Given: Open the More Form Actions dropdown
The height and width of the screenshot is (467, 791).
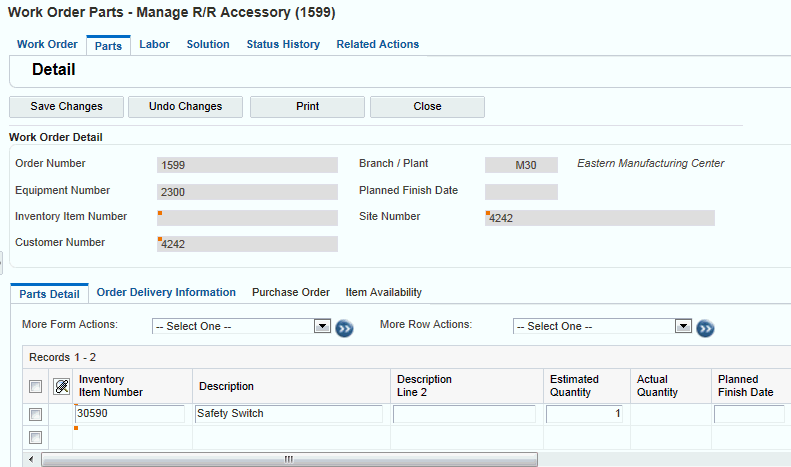Looking at the screenshot, I should pos(241,326).
